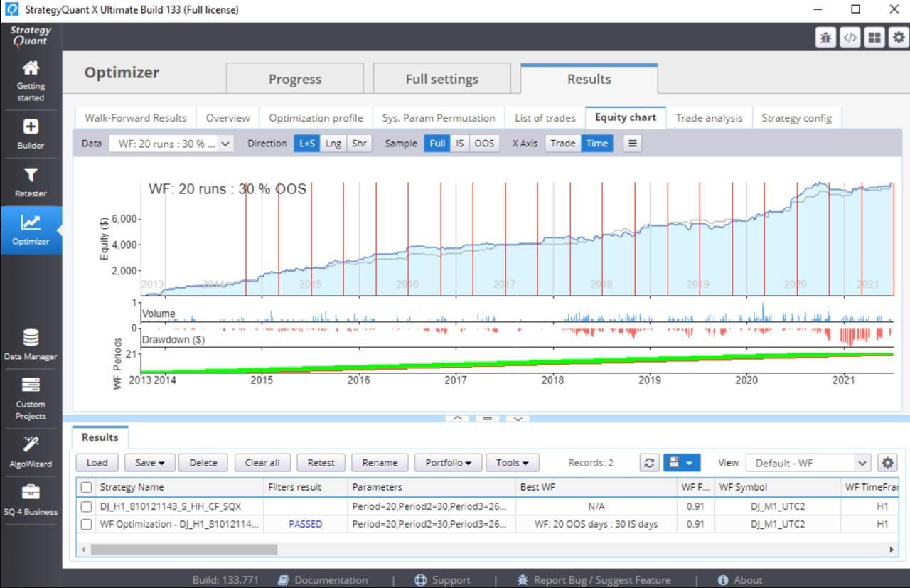The height and width of the screenshot is (588, 910).
Task: Open the results view settings gear
Action: click(887, 463)
